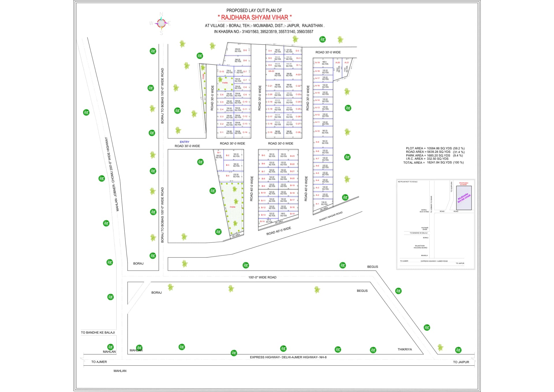Select the TOTAL AREA 18241.84 SQ.YDS line
554x392 pixels.
point(433,163)
